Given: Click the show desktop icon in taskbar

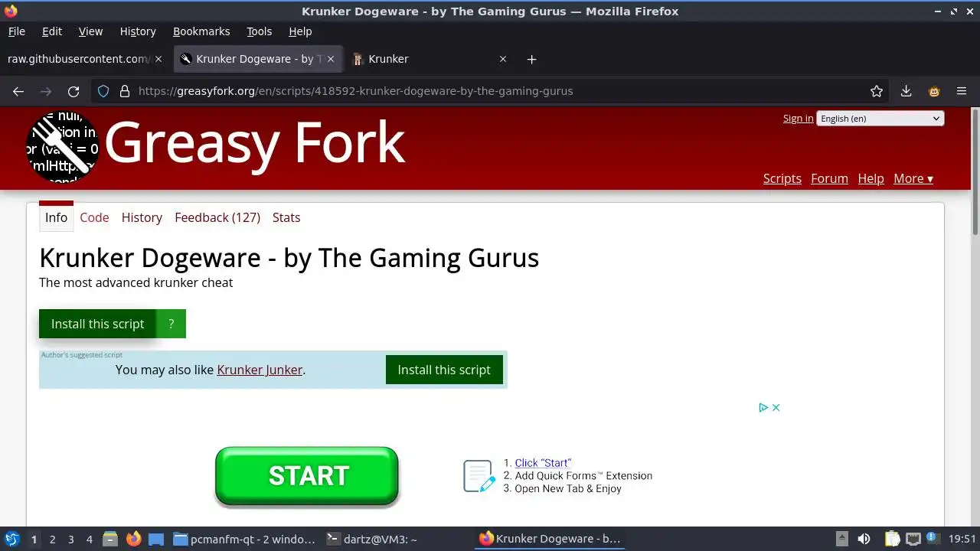Looking at the screenshot, I should (156, 539).
